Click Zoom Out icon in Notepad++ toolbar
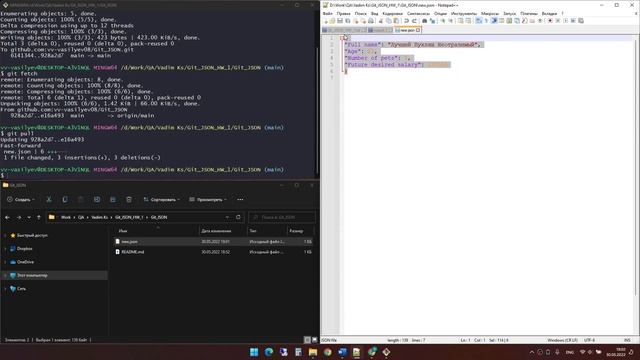 pos(451,21)
